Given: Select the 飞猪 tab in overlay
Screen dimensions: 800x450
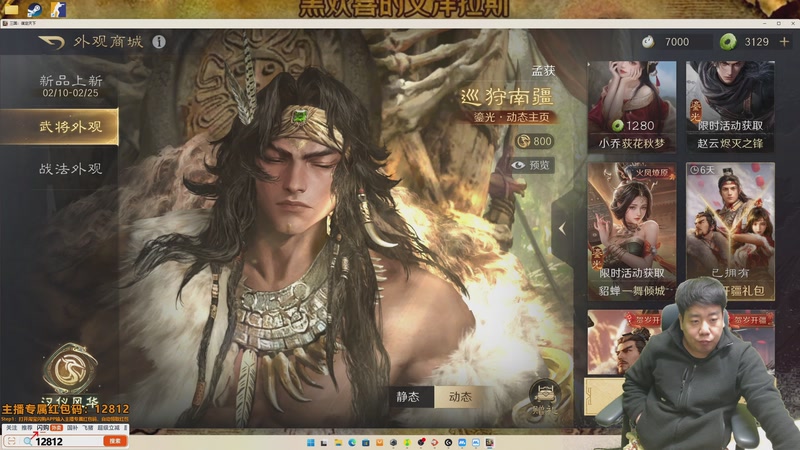Looking at the screenshot, I should [x=88, y=428].
